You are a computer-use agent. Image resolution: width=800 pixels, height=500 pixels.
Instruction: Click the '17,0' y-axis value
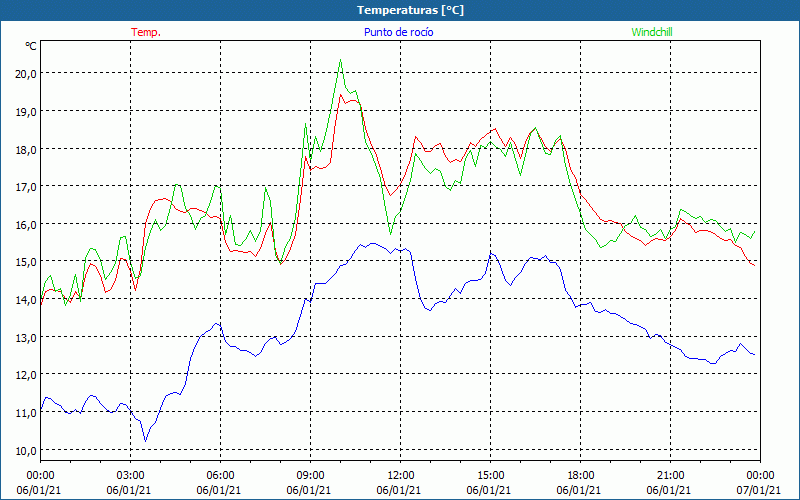tap(26, 187)
